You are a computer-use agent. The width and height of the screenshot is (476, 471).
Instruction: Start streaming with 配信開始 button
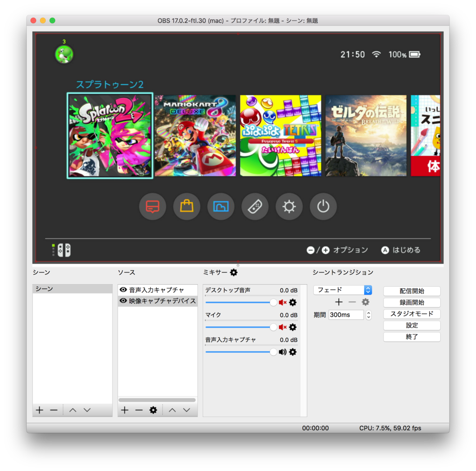(412, 291)
